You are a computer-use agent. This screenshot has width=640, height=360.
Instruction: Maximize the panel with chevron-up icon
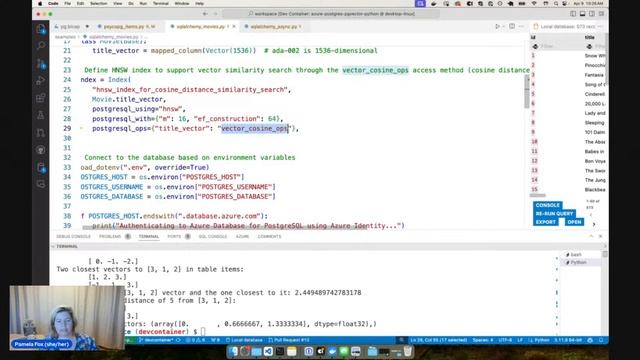(591, 236)
